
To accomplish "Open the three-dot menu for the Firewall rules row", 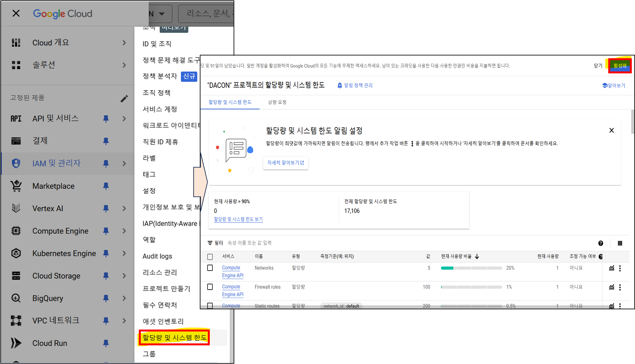I will pyautogui.click(x=620, y=287).
